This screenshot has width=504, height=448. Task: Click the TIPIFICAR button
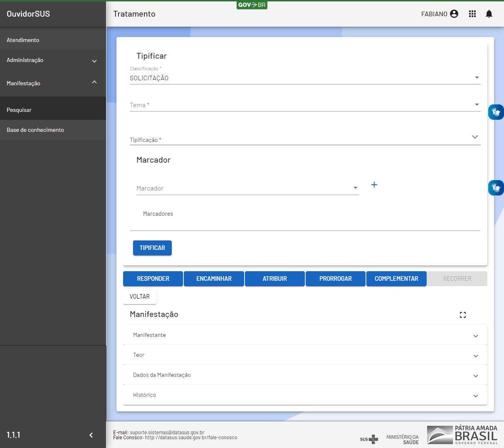click(x=152, y=248)
